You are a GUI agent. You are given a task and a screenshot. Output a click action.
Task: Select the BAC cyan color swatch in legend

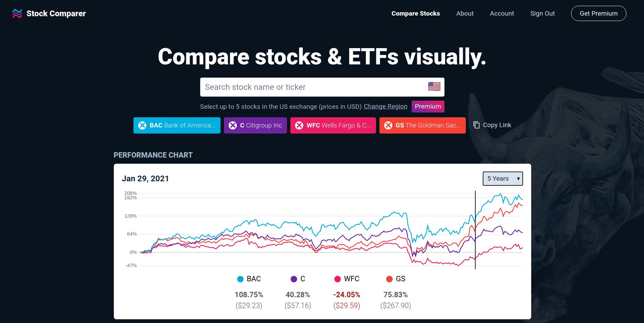[240, 279]
